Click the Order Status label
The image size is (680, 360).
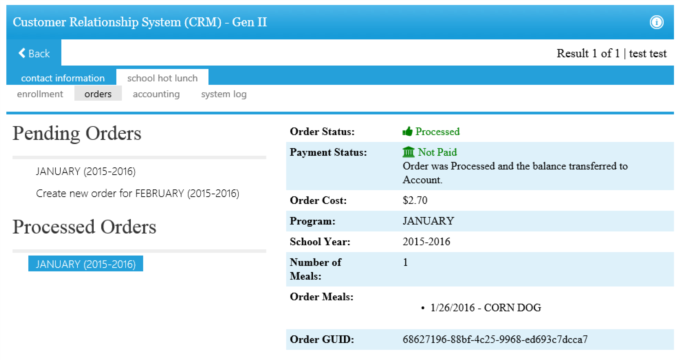322,131
